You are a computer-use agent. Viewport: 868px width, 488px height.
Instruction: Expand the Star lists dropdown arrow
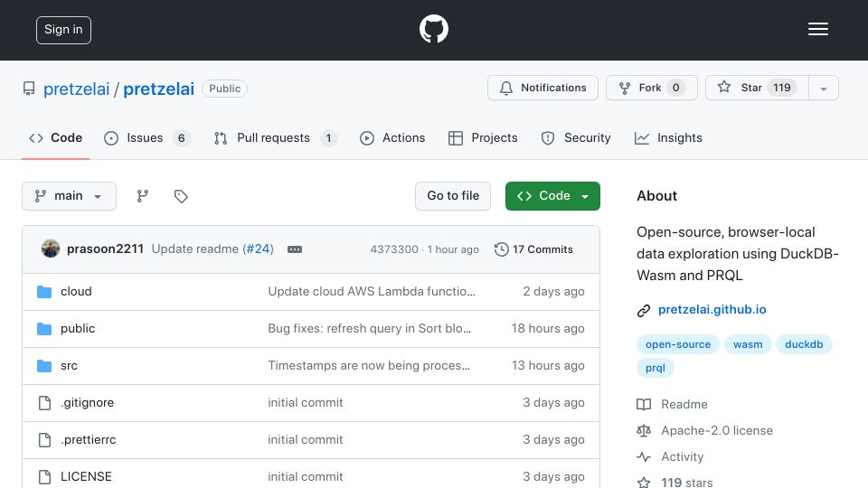[823, 89]
